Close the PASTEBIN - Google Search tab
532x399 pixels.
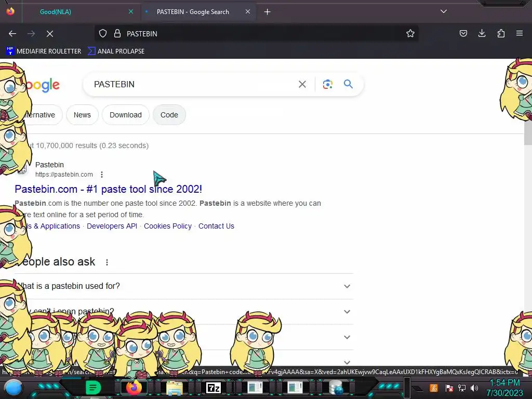[x=248, y=11]
